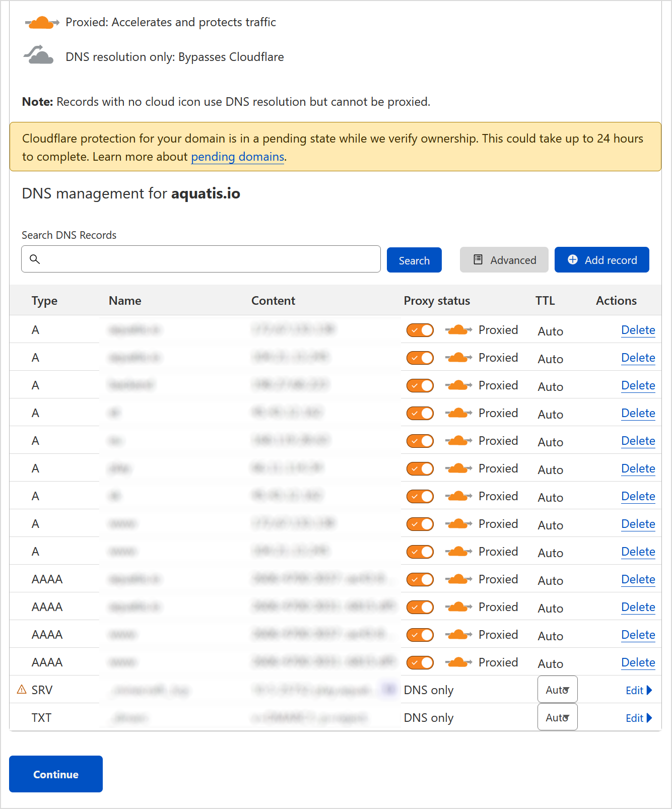Toggle proxy switch on the fifth A record

(420, 441)
